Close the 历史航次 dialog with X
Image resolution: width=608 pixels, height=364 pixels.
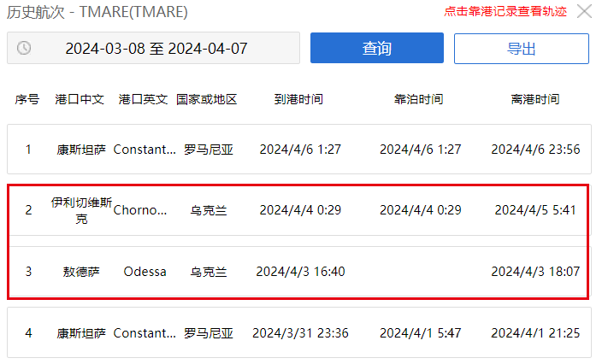[584, 11]
